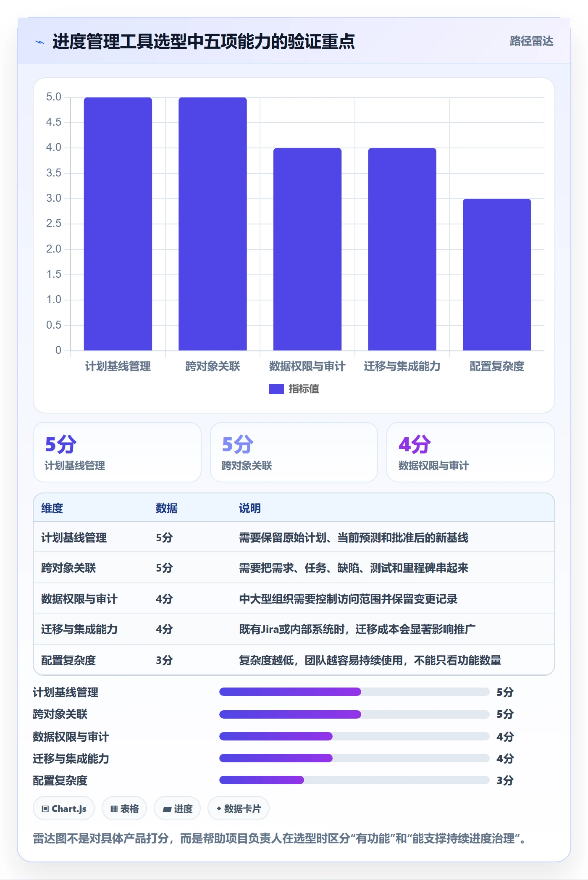Click the 配置复杂度 progress bar
588x880 pixels.
pos(354,780)
